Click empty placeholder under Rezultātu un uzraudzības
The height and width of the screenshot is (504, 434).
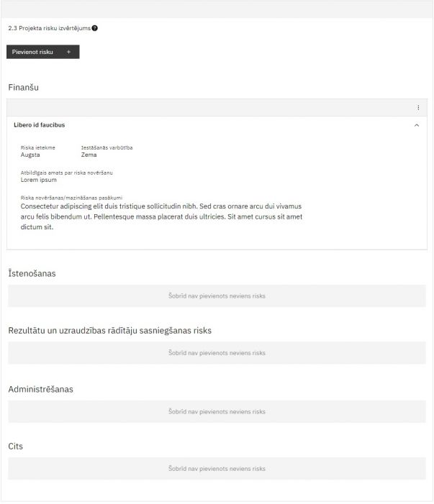[x=217, y=353]
